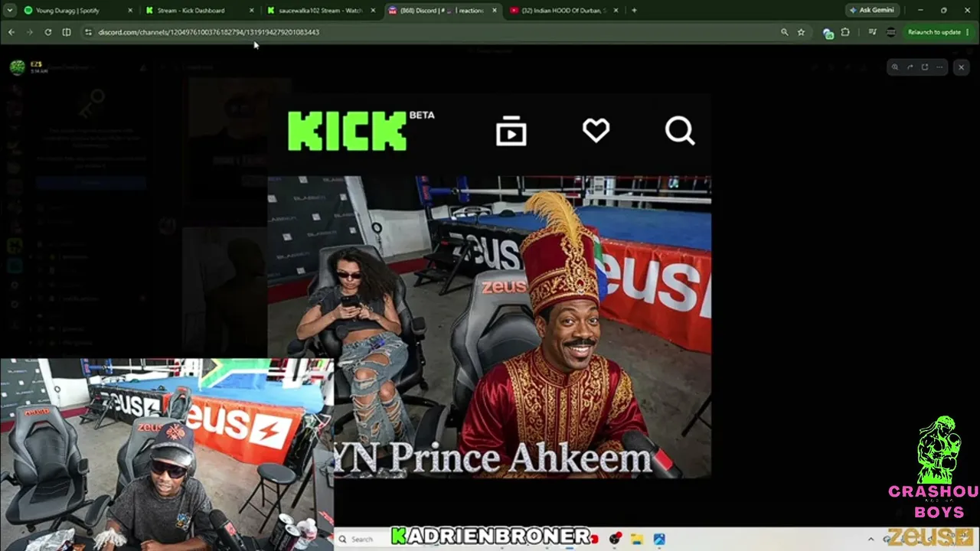Open the Extensions puzzle menu

coord(845,32)
